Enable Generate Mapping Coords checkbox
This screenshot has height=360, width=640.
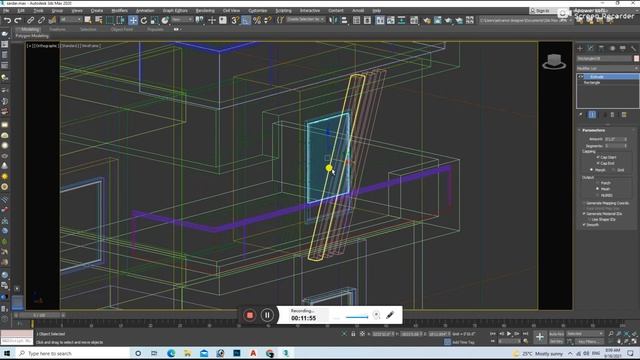(x=584, y=203)
